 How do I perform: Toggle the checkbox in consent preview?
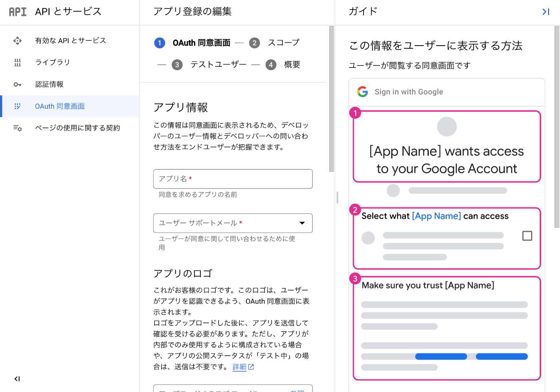pos(527,236)
